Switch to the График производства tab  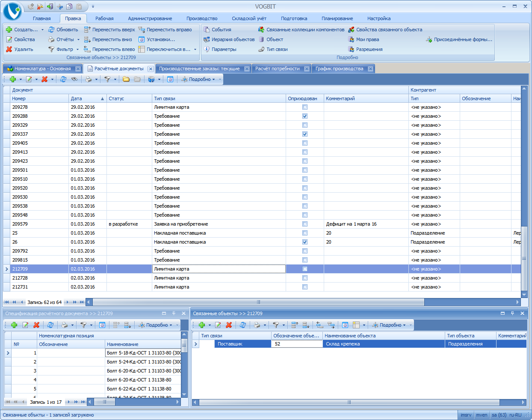339,69
